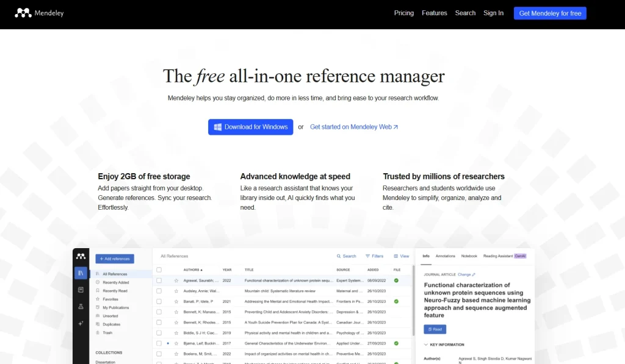Click the 'Enjoy 2GB of free storage' heading
Screen dimensions: 625x364
coord(144,176)
